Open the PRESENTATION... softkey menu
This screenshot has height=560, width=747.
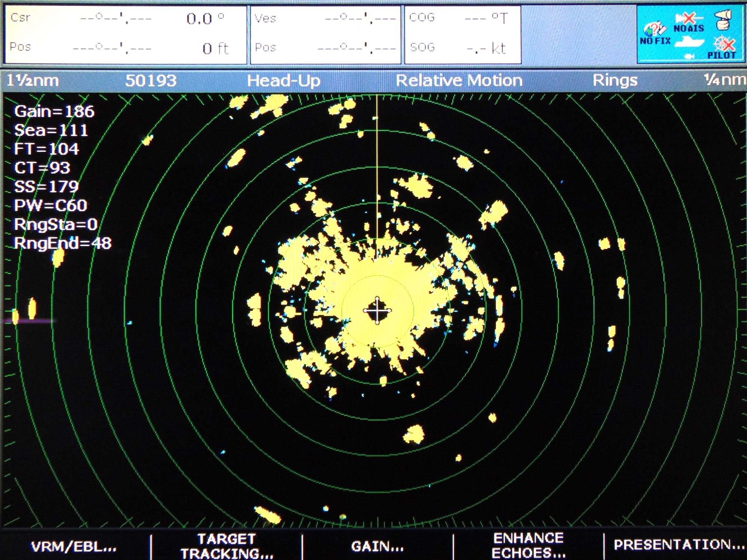[x=679, y=545]
